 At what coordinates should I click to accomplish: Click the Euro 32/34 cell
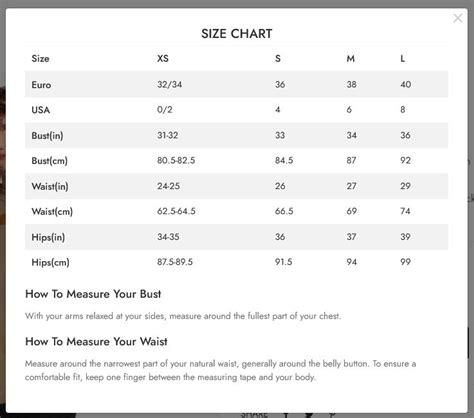click(x=169, y=84)
